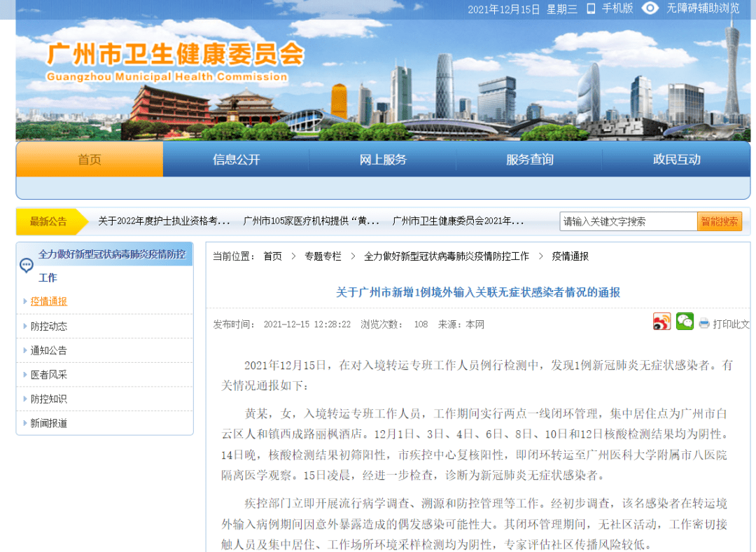Click the mobile version phone icon
Screen dimensions: 756x552
pos(591,8)
